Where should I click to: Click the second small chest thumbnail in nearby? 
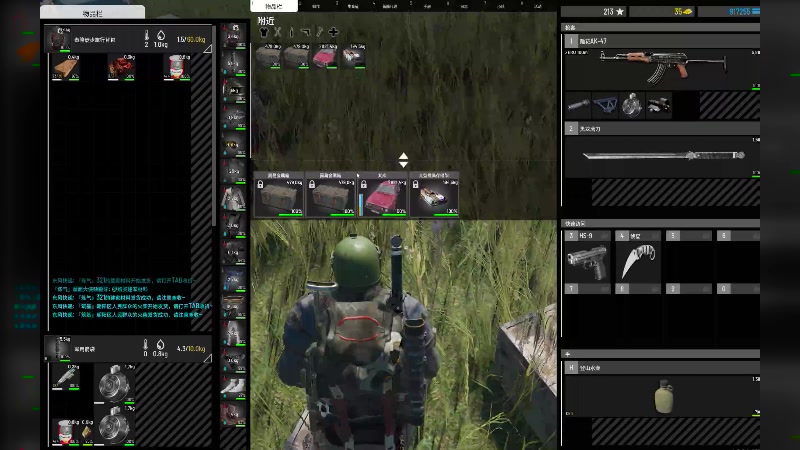tap(296, 56)
